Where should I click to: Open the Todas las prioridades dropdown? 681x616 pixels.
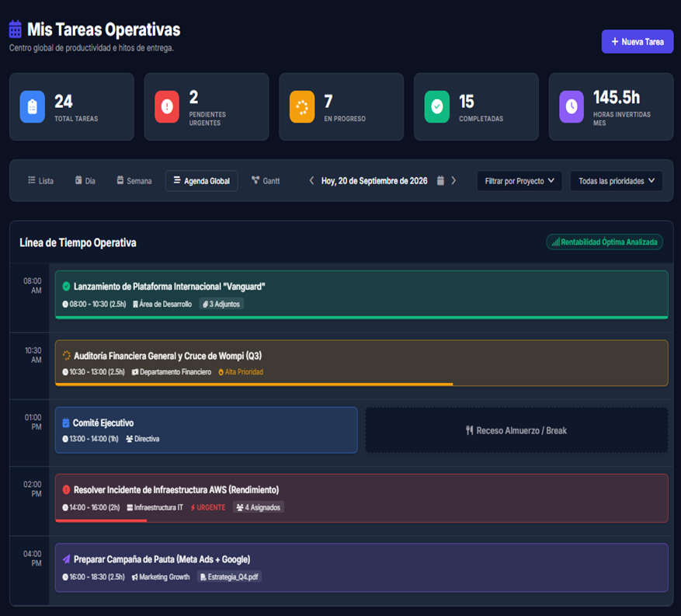tap(616, 180)
